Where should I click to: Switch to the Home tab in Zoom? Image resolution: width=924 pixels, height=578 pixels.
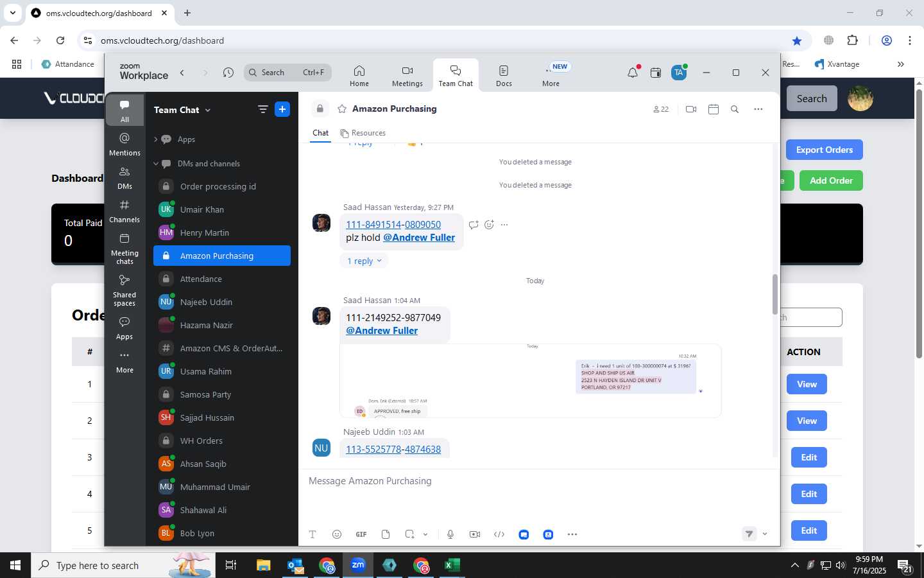[x=359, y=76]
